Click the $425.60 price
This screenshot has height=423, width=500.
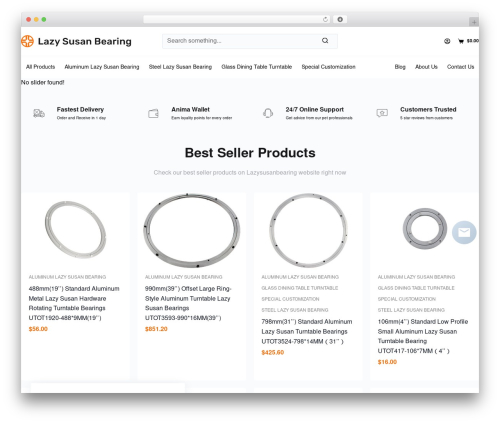tap(273, 352)
